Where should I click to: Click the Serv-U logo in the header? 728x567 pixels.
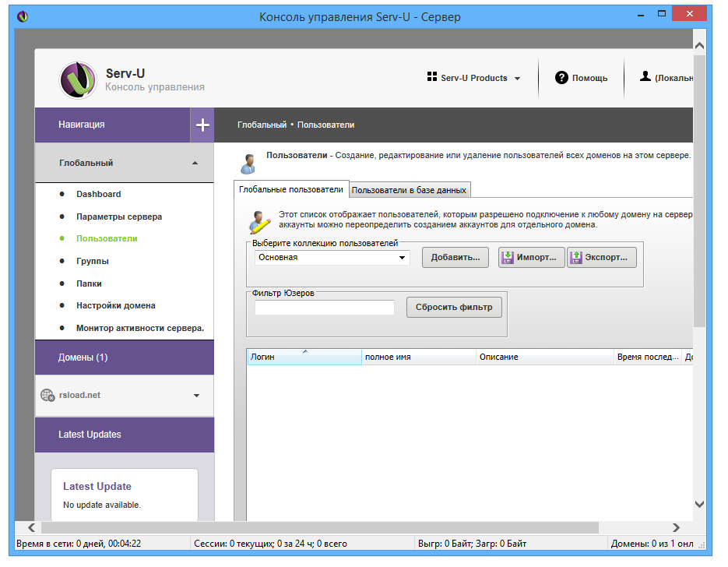(x=78, y=80)
